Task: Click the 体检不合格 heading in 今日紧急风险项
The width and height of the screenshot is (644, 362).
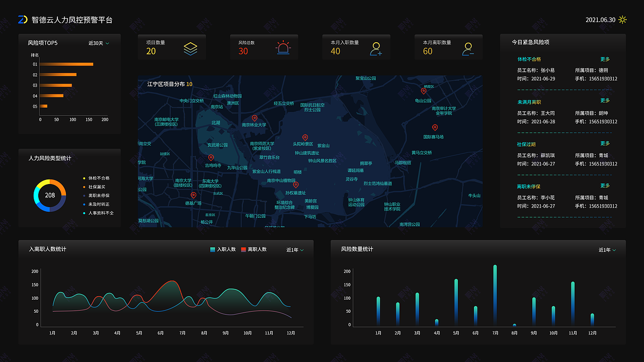Action: pos(529,59)
